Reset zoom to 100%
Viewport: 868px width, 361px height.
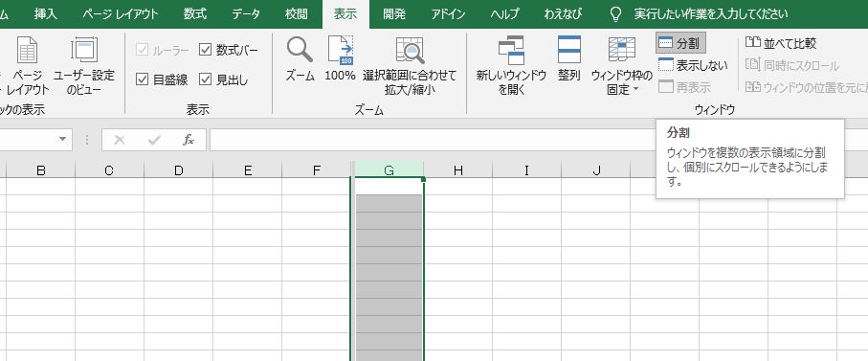(x=340, y=58)
